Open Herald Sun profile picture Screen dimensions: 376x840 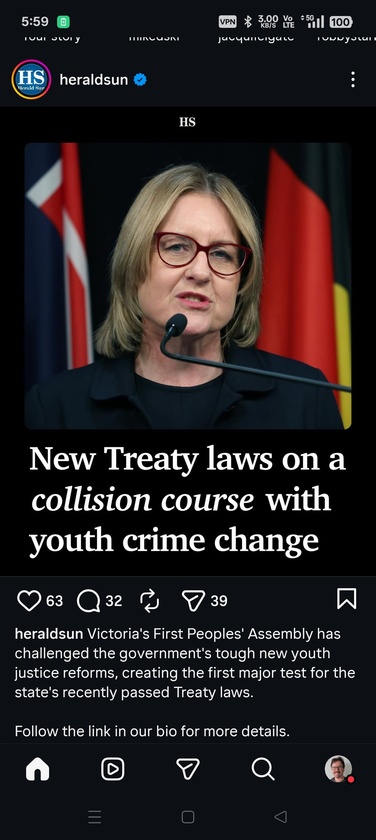coord(31,79)
